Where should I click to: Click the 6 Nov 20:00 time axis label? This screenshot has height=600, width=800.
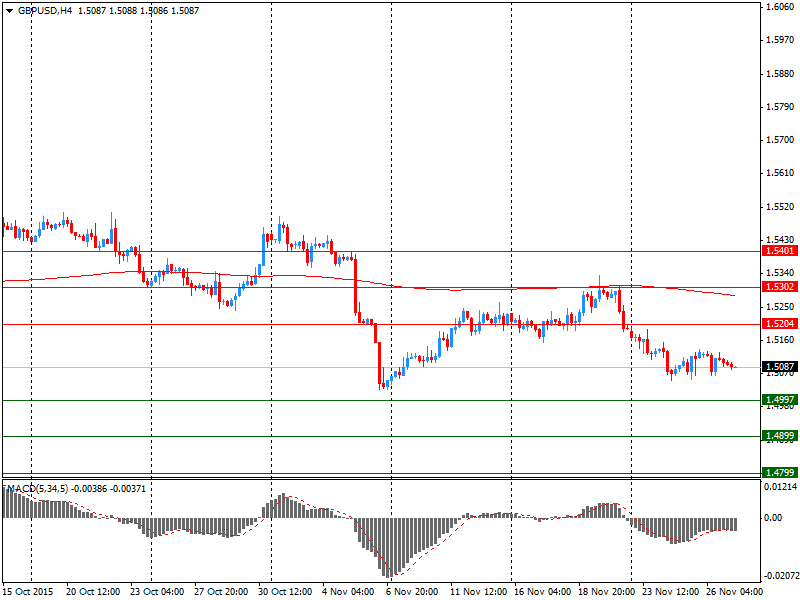[412, 592]
